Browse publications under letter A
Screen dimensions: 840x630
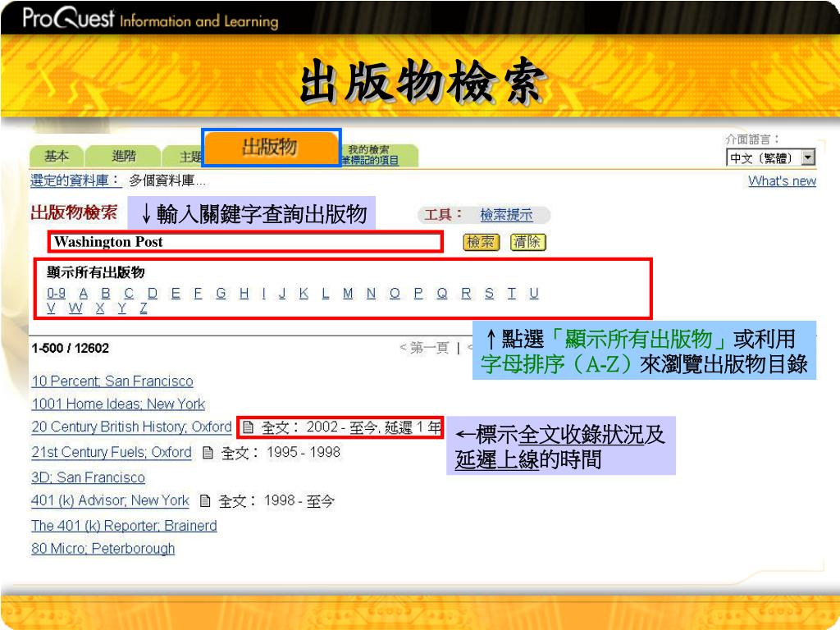pyautogui.click(x=83, y=293)
